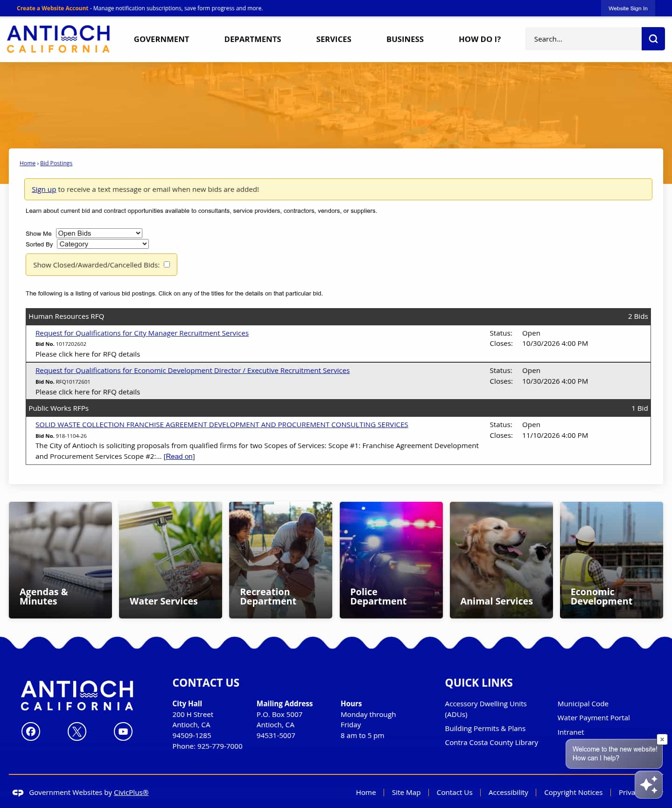Click Water Payment Portal link

pyautogui.click(x=594, y=718)
